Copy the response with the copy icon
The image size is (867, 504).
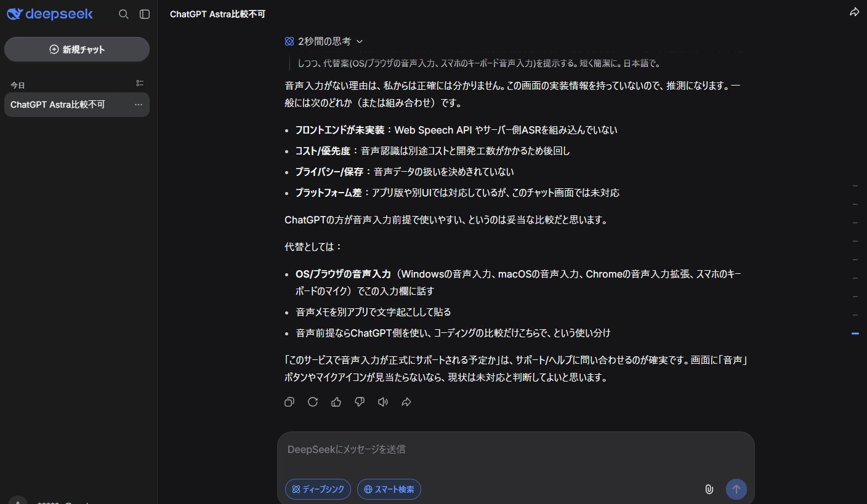[x=289, y=402]
